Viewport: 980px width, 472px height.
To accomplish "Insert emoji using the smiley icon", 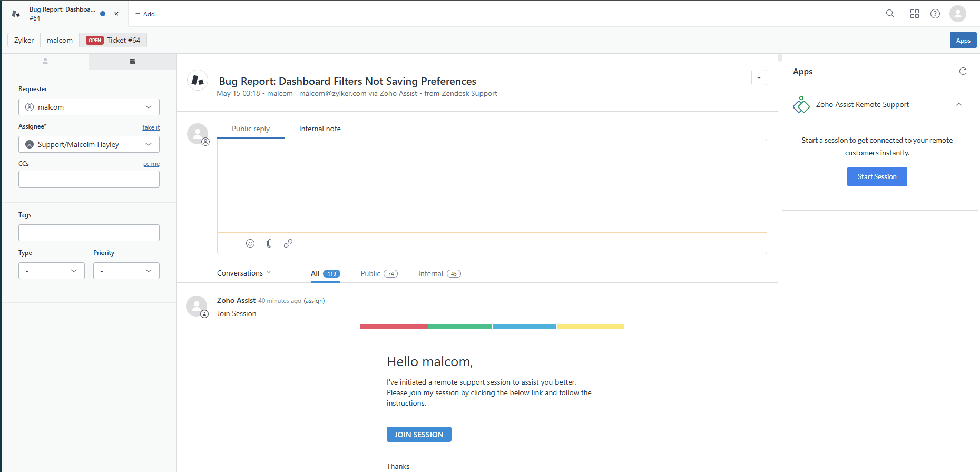I will pos(250,243).
